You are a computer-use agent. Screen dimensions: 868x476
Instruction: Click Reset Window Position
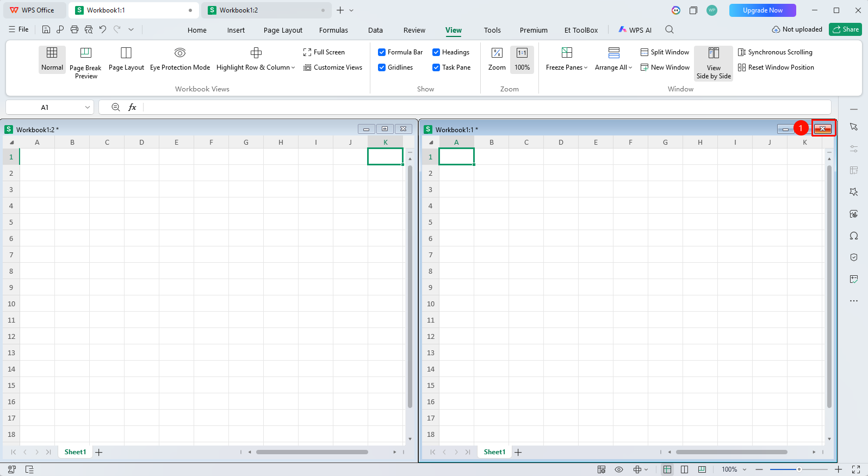pyautogui.click(x=776, y=67)
